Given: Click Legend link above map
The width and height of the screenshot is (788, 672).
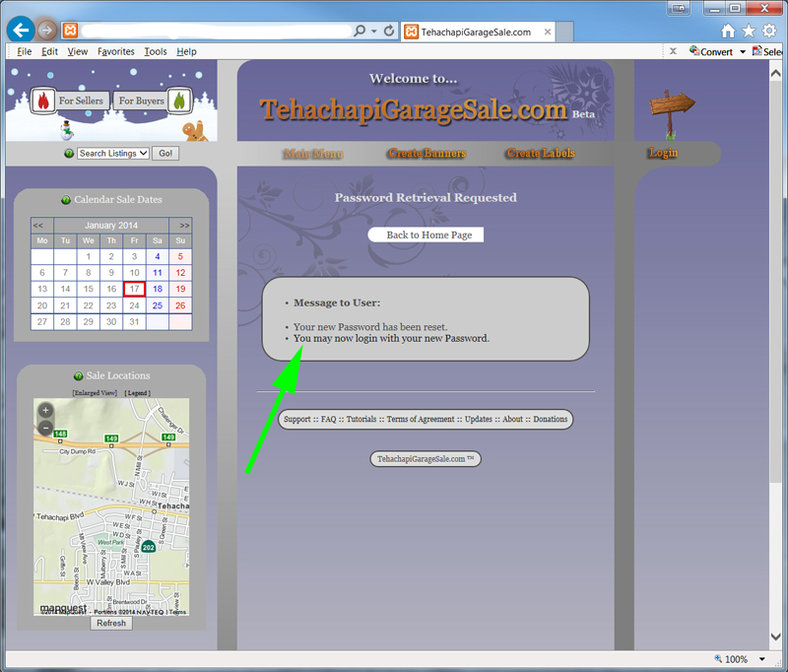Looking at the screenshot, I should coord(138,392).
